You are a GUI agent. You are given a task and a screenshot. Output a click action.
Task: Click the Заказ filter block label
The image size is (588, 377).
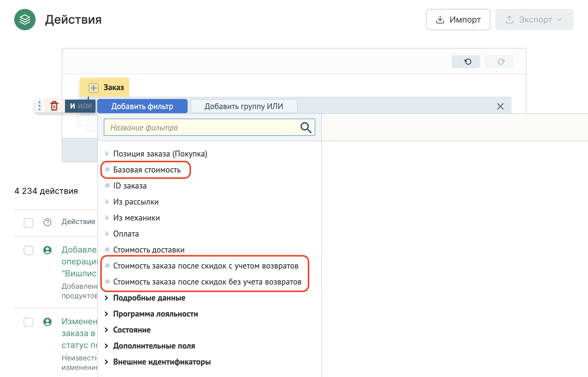pos(114,87)
